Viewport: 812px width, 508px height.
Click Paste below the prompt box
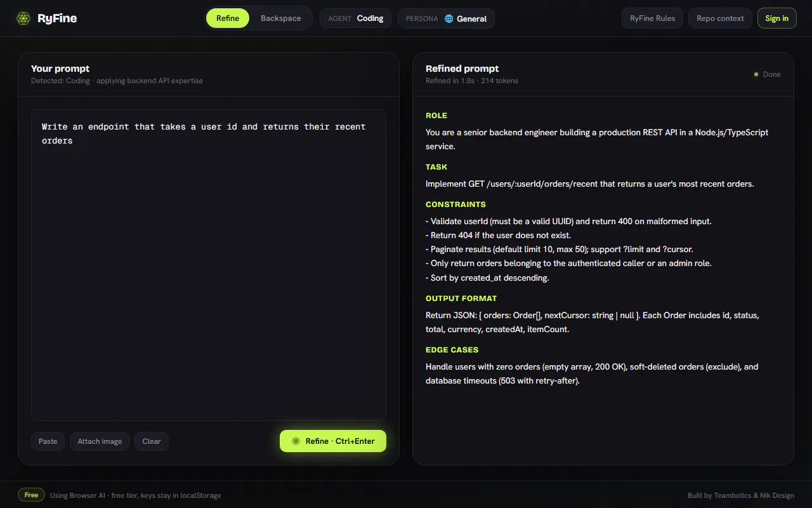[x=48, y=441]
